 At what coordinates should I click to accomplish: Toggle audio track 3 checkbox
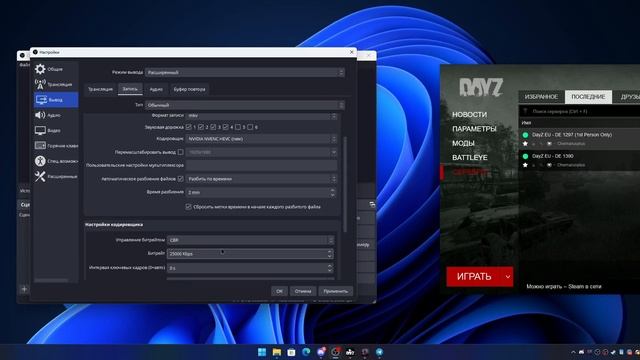coord(213,127)
